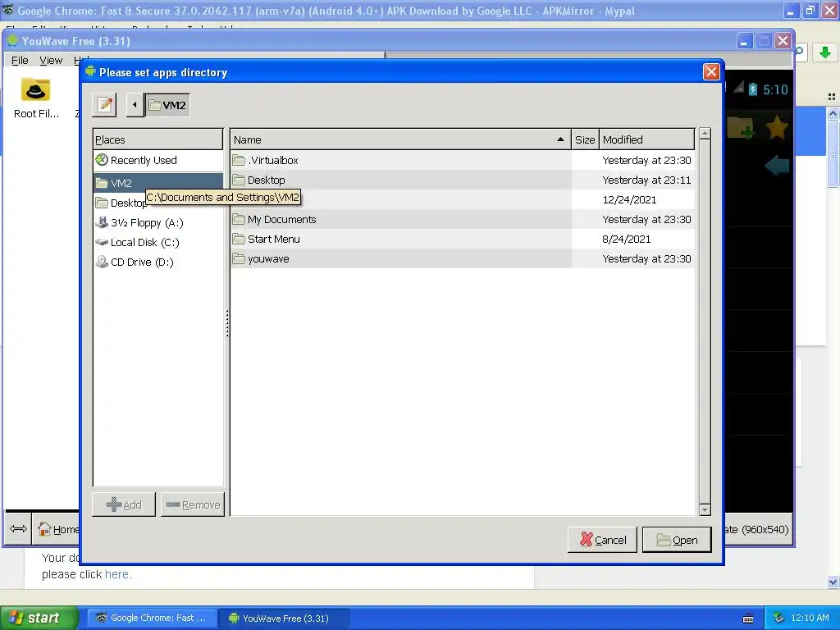The image size is (840, 630).
Task: Click the keyboard icon in system tray
Action: pyautogui.click(x=748, y=619)
